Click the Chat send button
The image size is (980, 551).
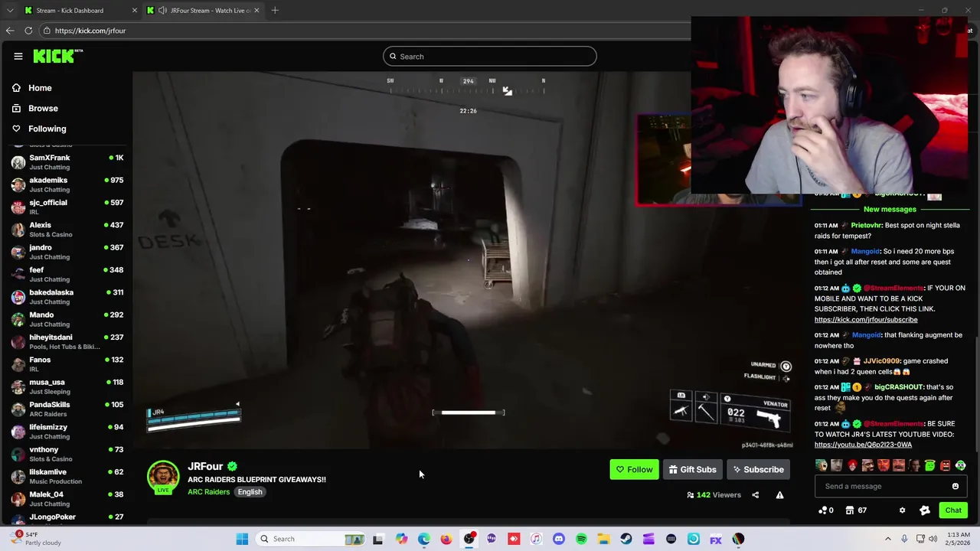click(x=953, y=510)
